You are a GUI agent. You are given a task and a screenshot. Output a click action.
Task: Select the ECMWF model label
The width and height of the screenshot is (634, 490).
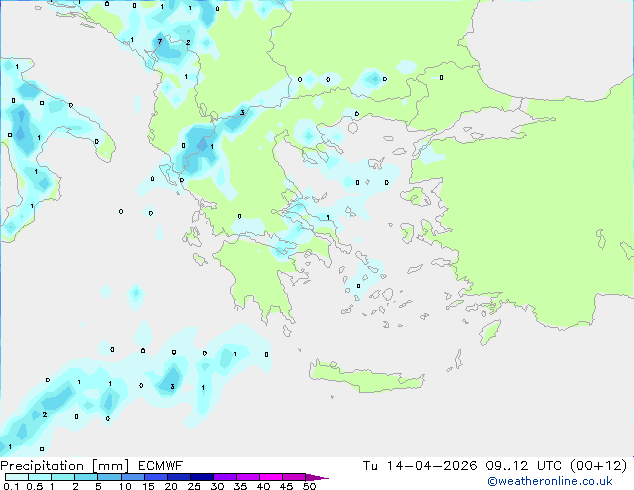(x=161, y=466)
